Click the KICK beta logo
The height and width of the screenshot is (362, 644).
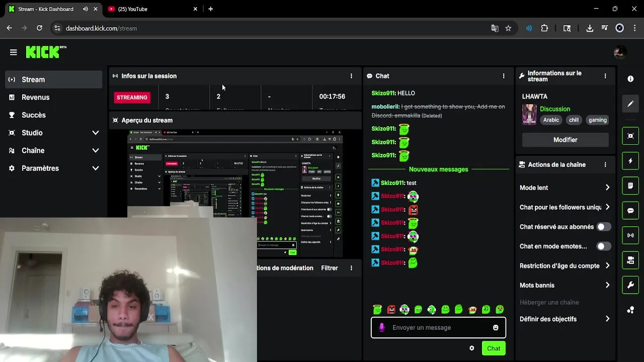pos(46,52)
